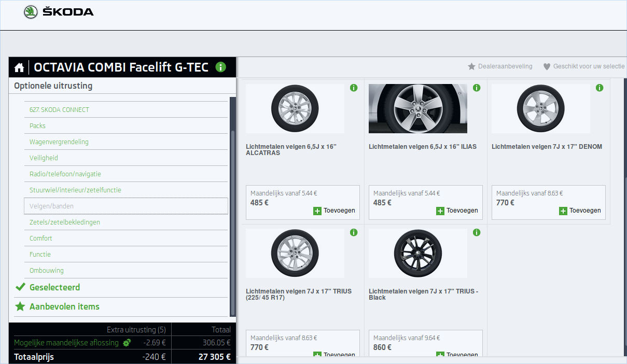
Task: Open info icon for DENOM wheels
Action: pyautogui.click(x=600, y=88)
